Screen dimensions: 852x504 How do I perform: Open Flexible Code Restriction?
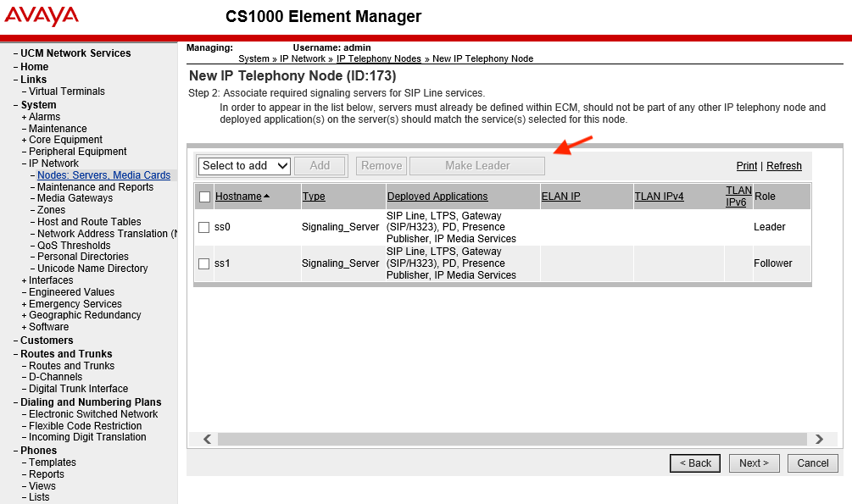pos(86,426)
